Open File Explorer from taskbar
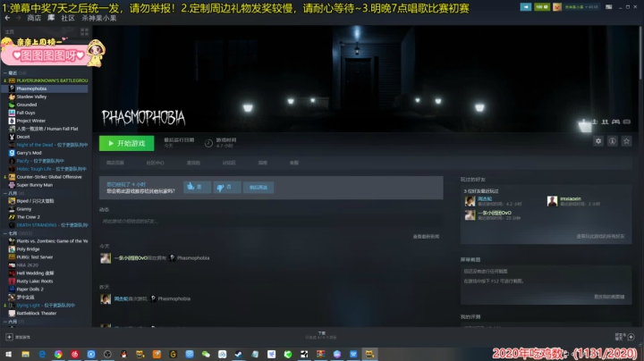Image resolution: width=644 pixels, height=361 pixels. tap(25, 354)
